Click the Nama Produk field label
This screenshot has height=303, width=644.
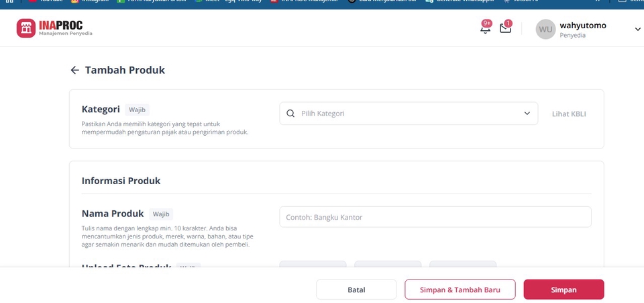(x=113, y=214)
